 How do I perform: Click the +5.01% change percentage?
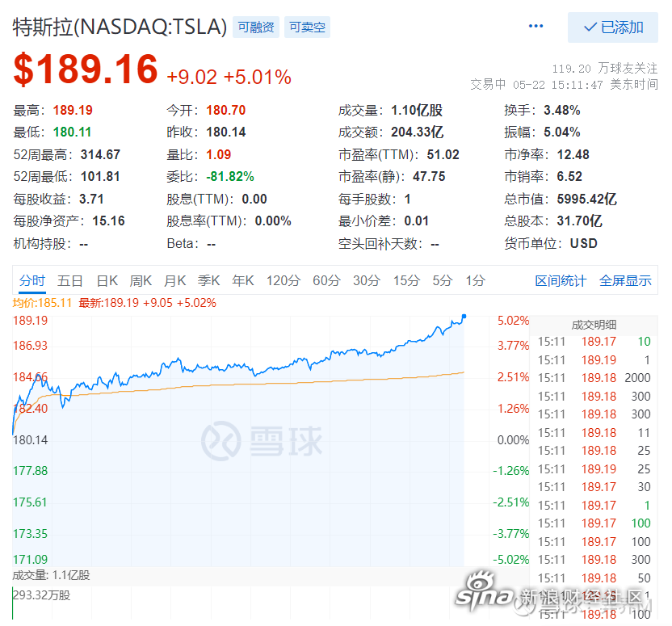pos(257,78)
